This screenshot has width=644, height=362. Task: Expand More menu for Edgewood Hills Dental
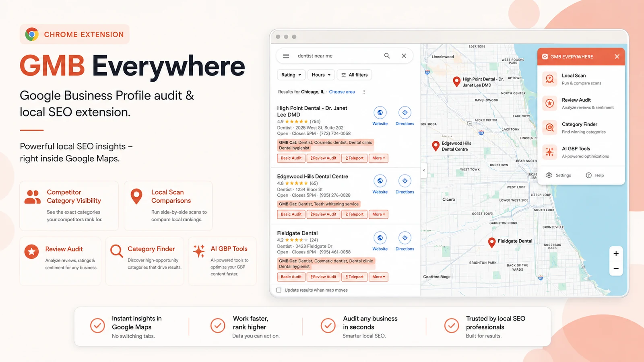coord(378,214)
